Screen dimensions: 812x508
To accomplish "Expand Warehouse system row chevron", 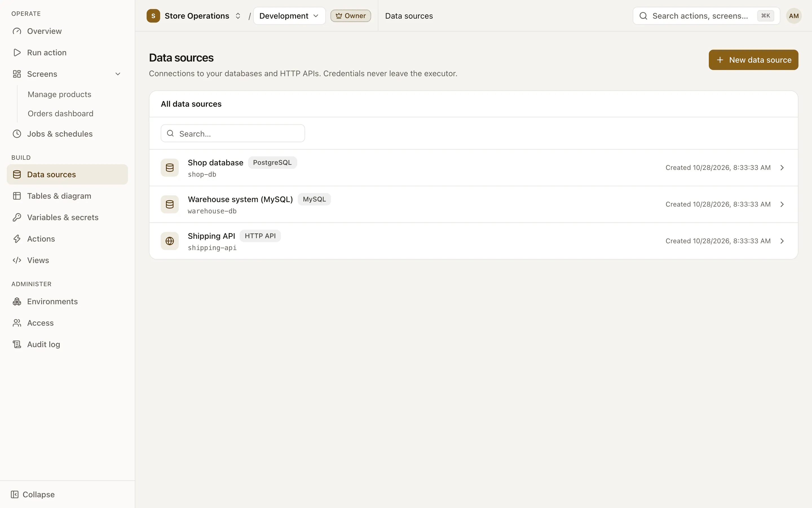I will coord(782,204).
